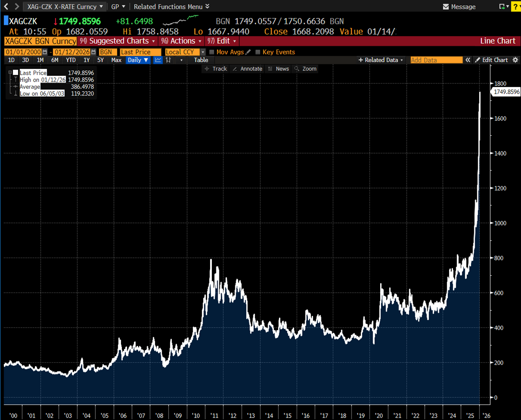Expand the Local CCY currency dropdown

pyautogui.click(x=203, y=52)
